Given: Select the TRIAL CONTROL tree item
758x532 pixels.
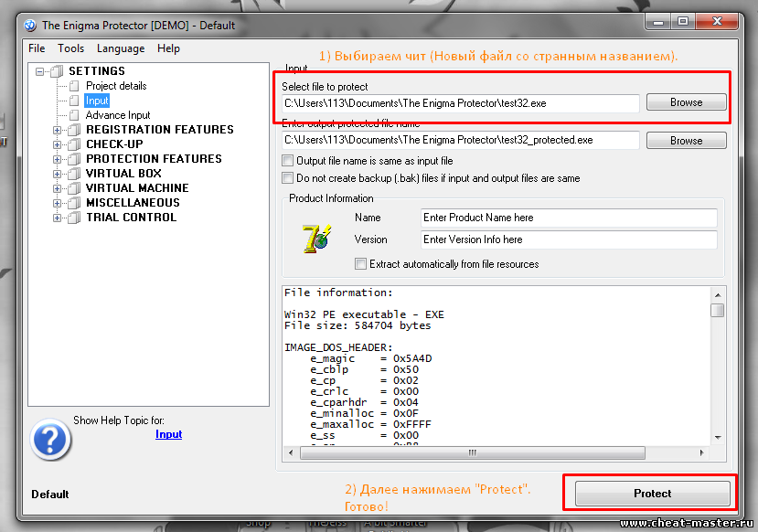Looking at the screenshot, I should (131, 217).
